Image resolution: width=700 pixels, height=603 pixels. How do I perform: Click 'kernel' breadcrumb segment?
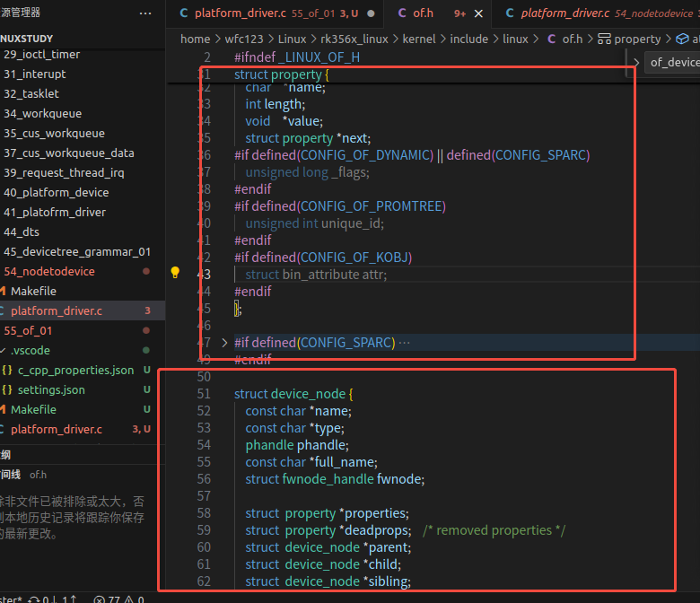(x=419, y=39)
